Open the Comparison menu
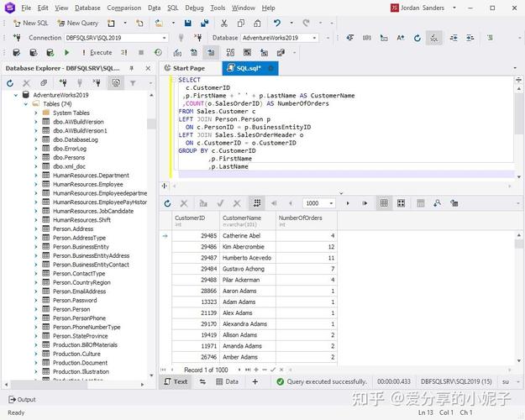Screen dimensions: 525x420 124,8
